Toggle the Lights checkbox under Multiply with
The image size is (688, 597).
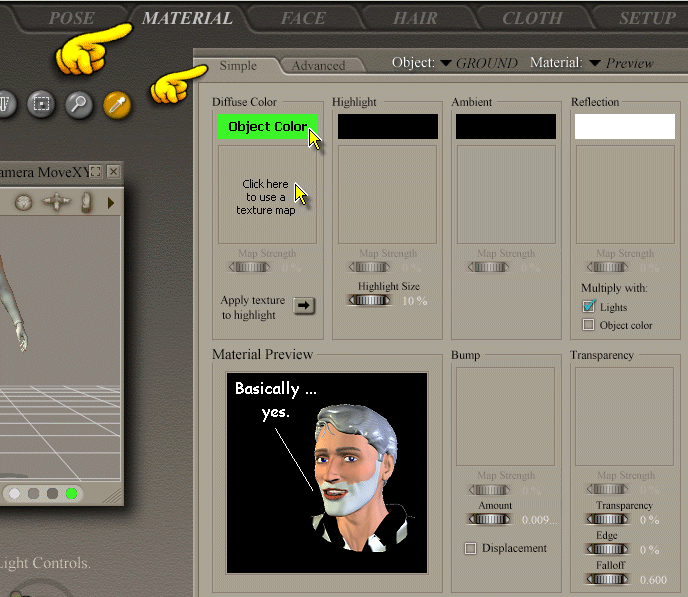tap(589, 306)
